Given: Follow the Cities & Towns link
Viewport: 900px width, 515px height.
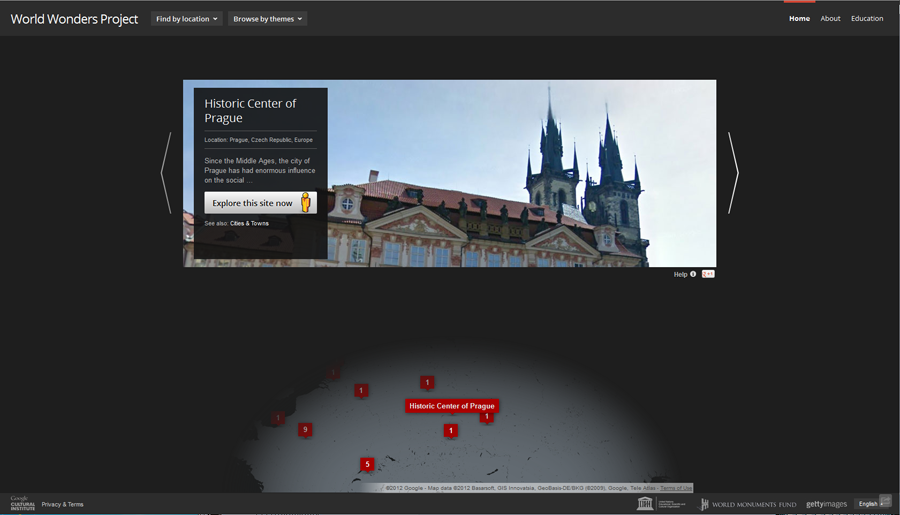Looking at the screenshot, I should (249, 223).
